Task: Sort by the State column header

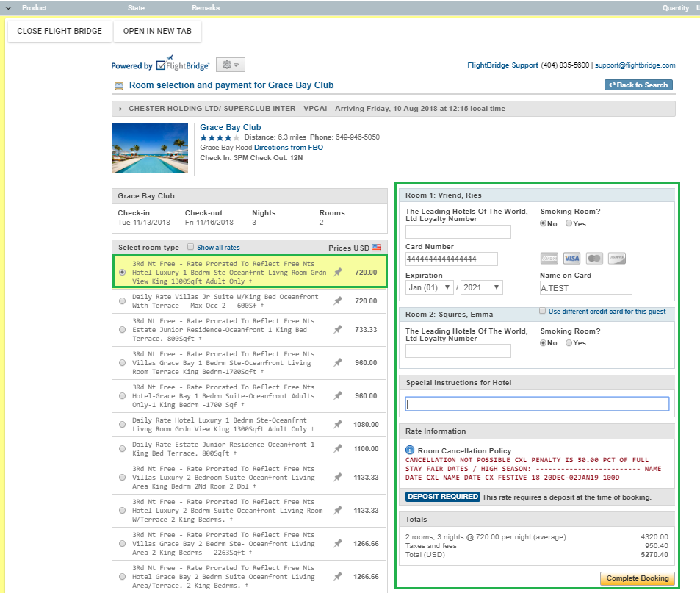Action: 136,8
